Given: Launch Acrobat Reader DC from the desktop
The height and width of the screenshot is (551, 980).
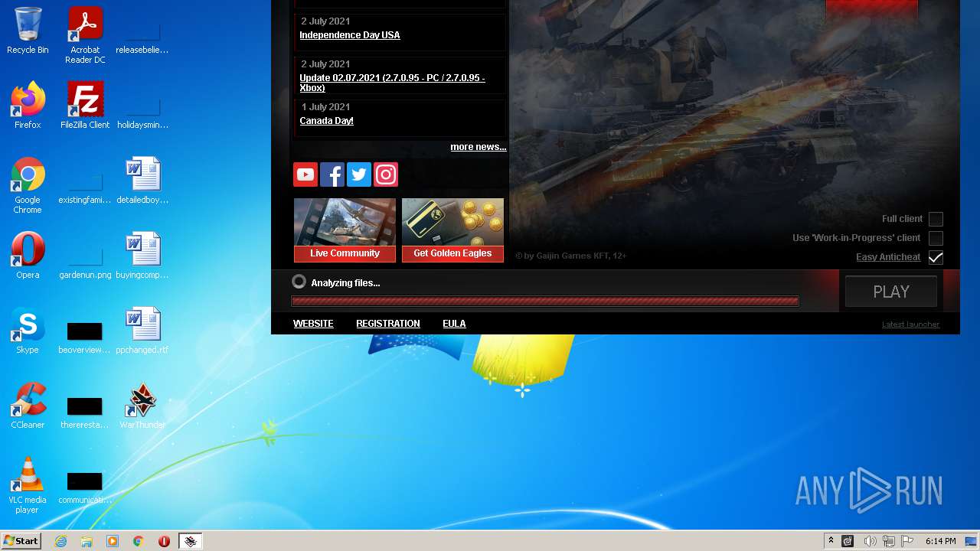Looking at the screenshot, I should click(x=85, y=36).
